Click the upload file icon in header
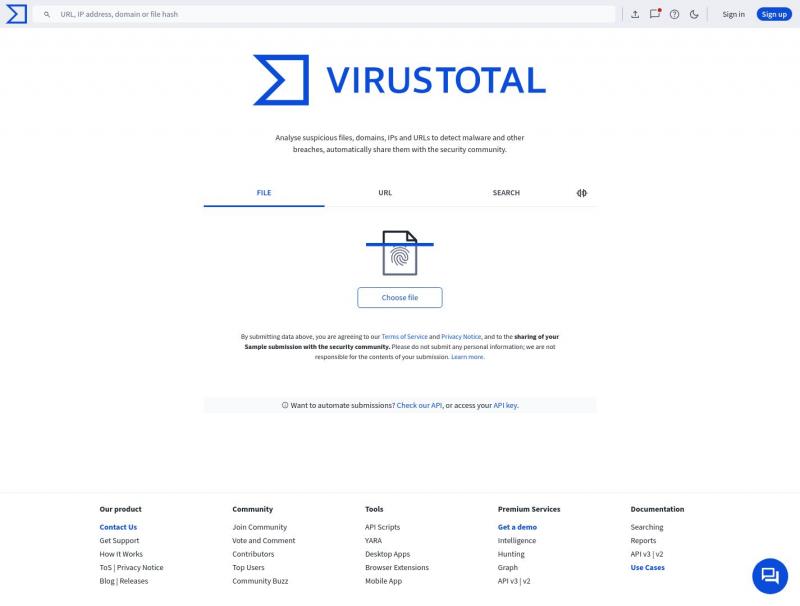 pyautogui.click(x=635, y=14)
